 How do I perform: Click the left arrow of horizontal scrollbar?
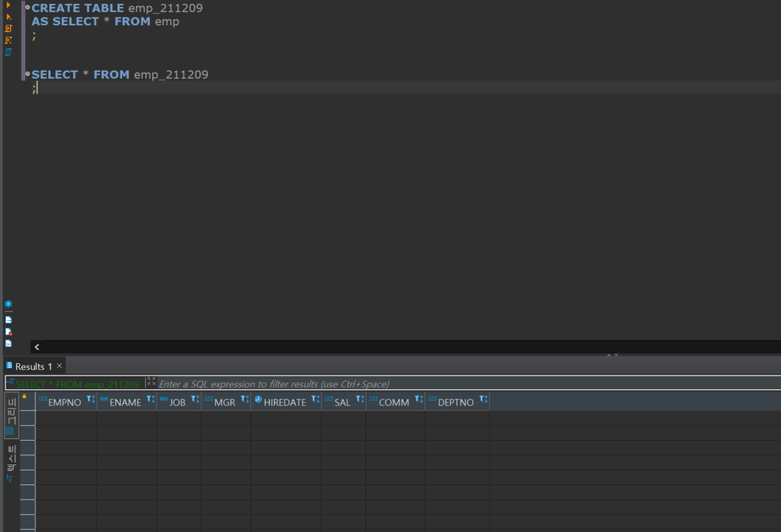tap(37, 347)
